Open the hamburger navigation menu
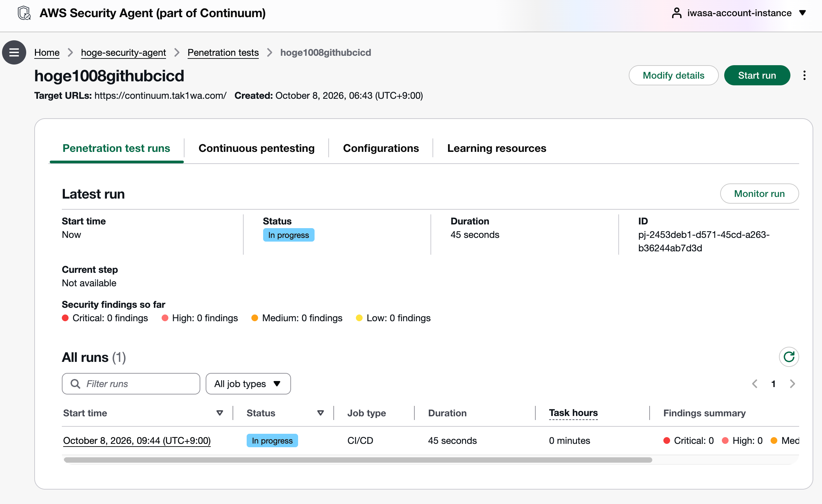Viewport: 822px width, 504px height. (14, 52)
